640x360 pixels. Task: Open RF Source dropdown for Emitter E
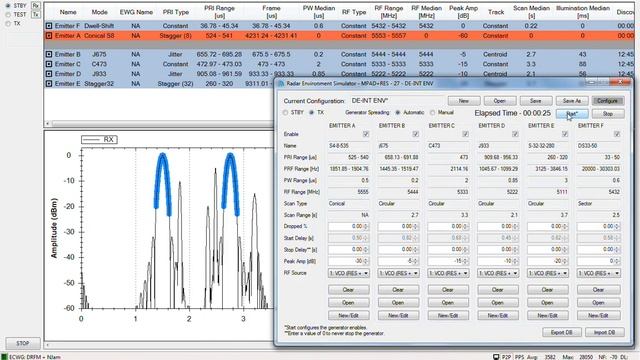548,273
